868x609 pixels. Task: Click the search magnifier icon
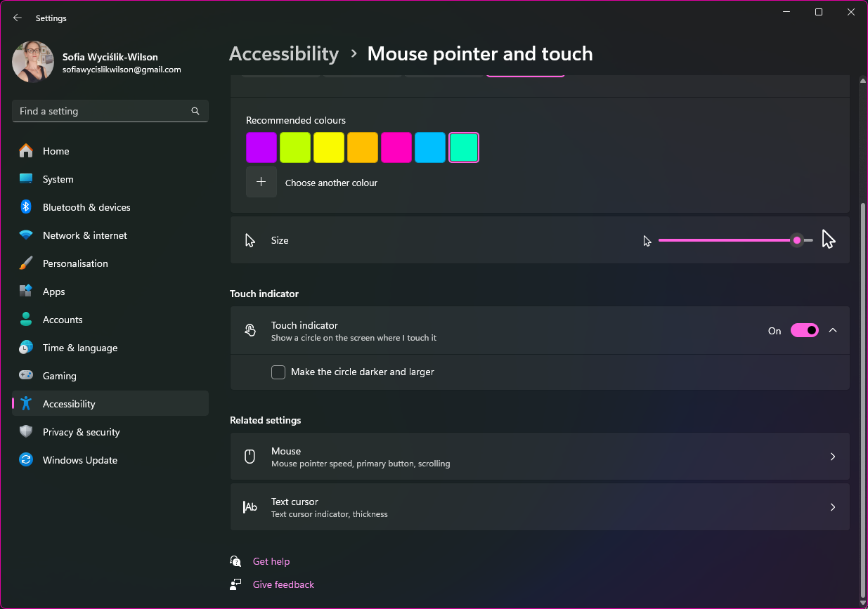(195, 111)
